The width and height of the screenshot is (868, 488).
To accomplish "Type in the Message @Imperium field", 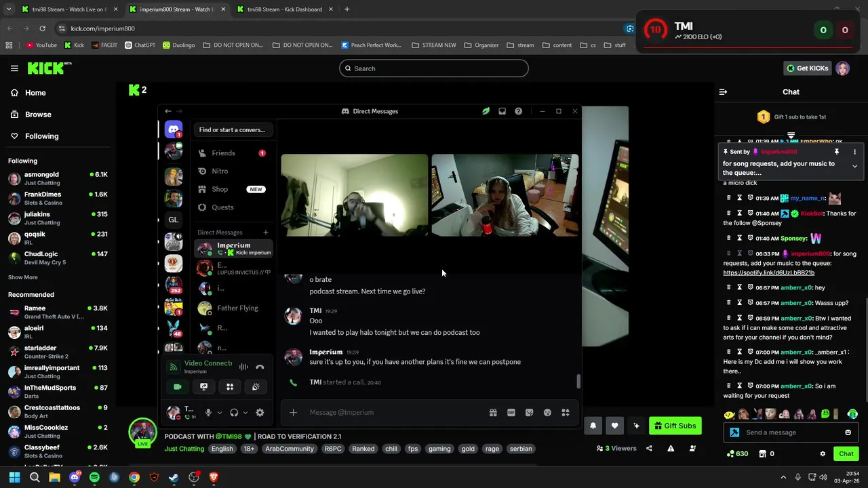I will [397, 412].
